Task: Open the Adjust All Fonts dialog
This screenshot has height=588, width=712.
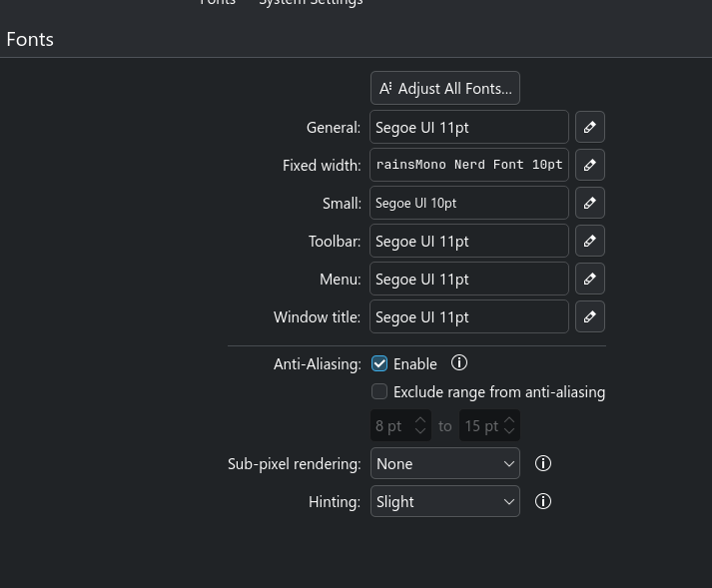Action: (x=445, y=88)
